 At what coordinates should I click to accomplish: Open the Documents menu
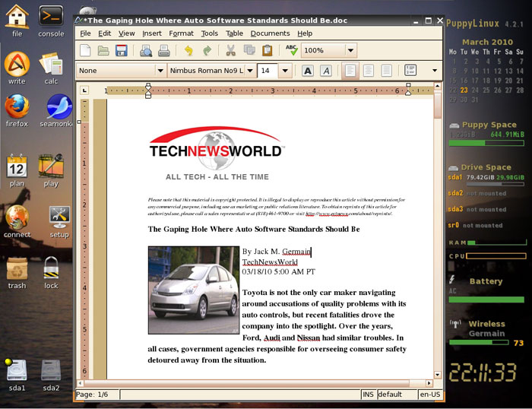270,33
